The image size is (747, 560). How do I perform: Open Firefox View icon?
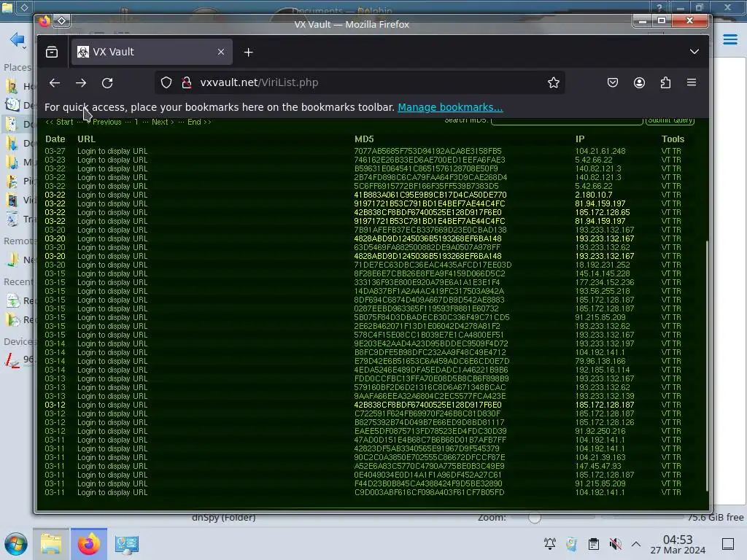point(52,52)
